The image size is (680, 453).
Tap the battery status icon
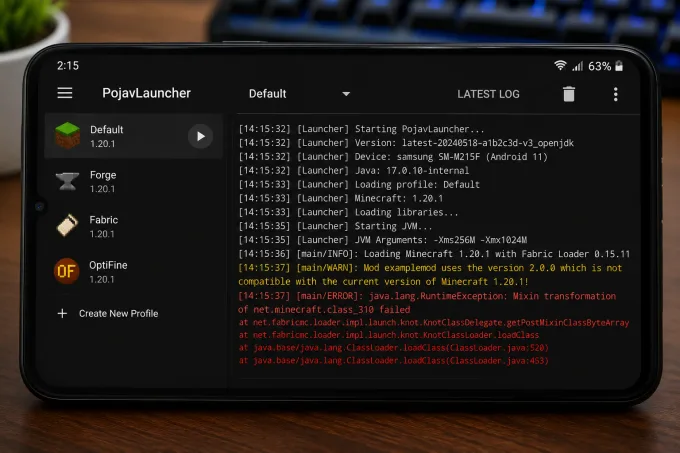coord(619,66)
